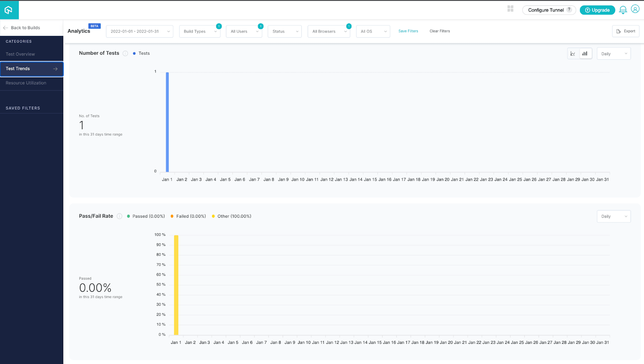Click info icon beside Number of Tests
The image size is (644, 364).
125,53
